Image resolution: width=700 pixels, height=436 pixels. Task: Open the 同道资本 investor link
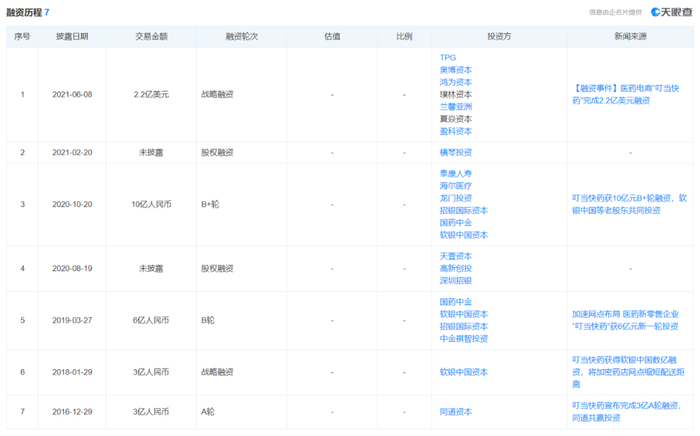click(x=455, y=412)
